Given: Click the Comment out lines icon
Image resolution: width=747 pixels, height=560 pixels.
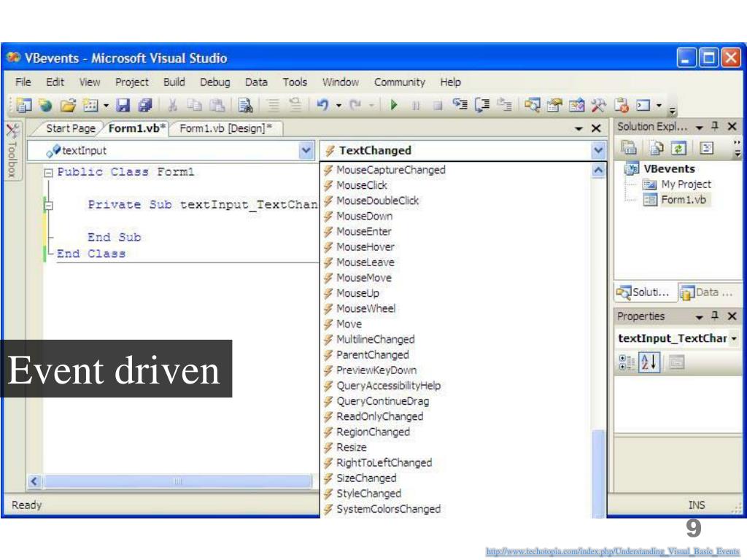Looking at the screenshot, I should (x=273, y=105).
